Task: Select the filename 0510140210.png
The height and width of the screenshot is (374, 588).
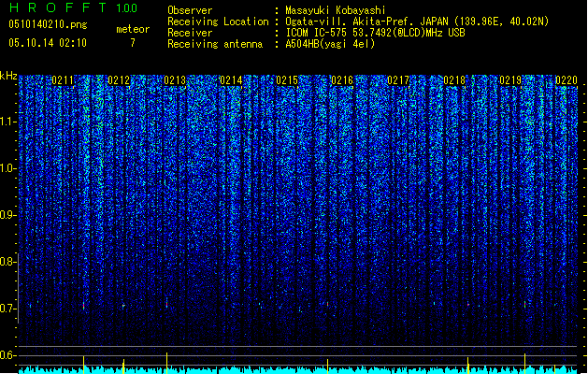Action: (x=48, y=24)
